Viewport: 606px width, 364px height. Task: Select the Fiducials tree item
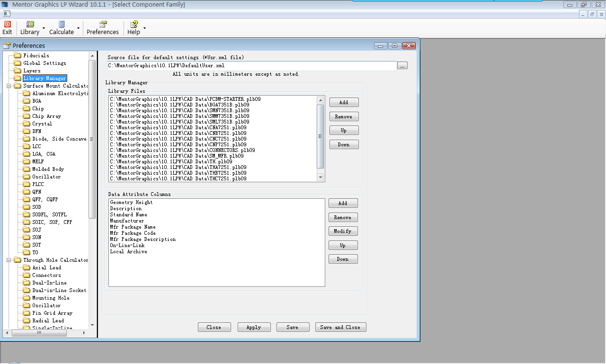point(36,55)
